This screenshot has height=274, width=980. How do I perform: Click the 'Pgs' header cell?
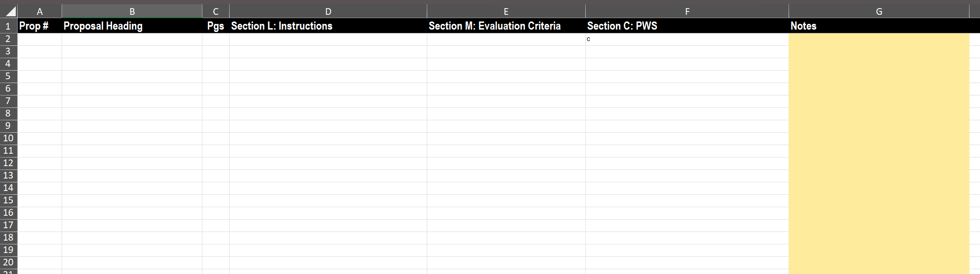tap(216, 26)
